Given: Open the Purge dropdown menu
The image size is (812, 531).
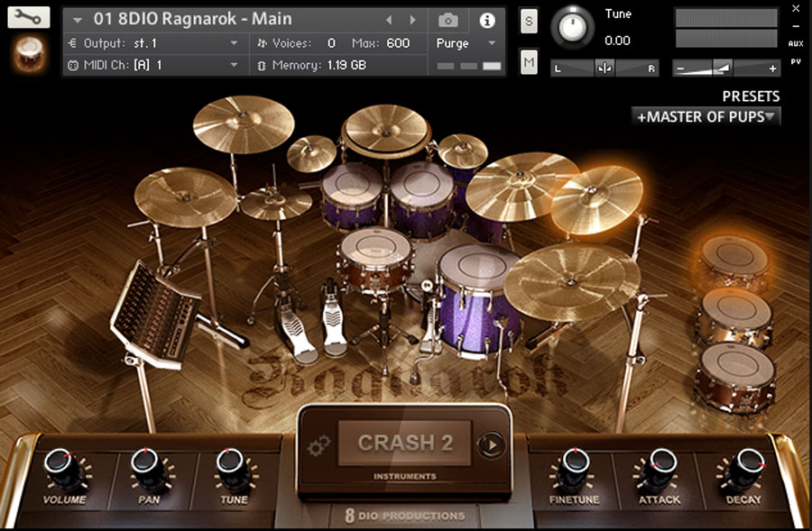Looking at the screenshot, I should 466,43.
